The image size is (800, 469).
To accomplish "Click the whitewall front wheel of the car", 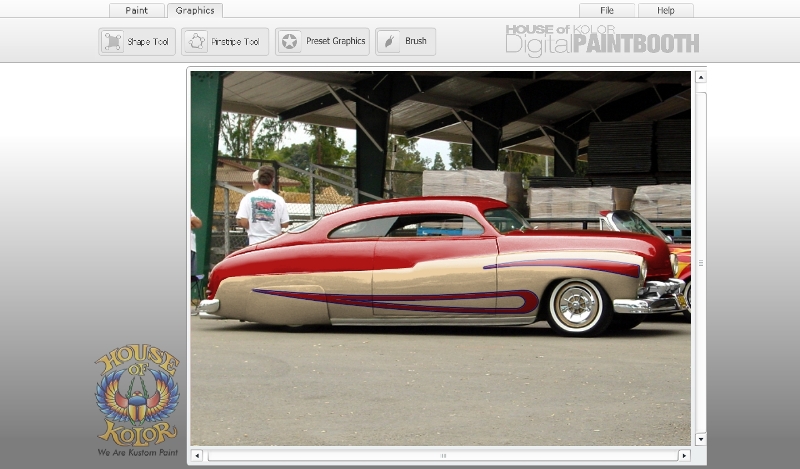I will tap(577, 305).
